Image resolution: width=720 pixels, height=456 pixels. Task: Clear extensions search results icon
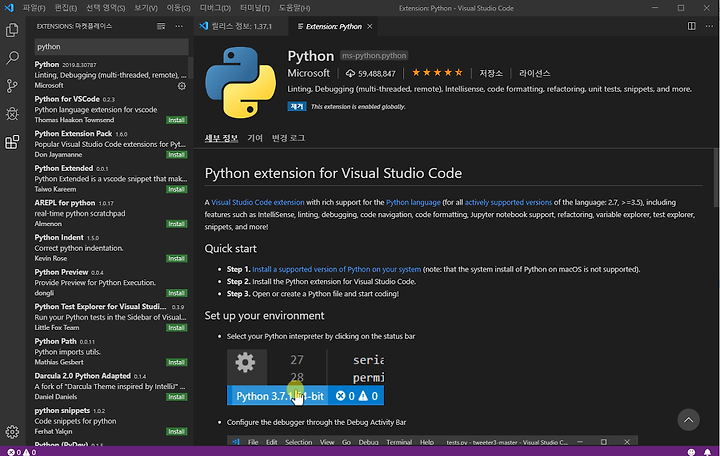pos(161,26)
